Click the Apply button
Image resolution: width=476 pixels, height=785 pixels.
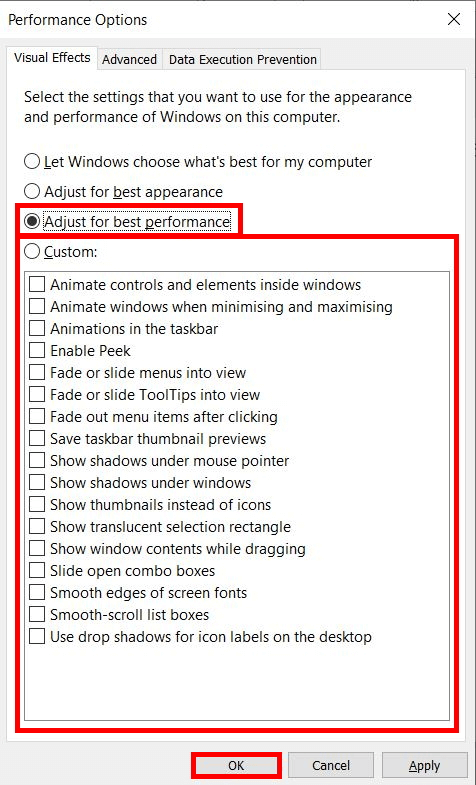pos(424,765)
